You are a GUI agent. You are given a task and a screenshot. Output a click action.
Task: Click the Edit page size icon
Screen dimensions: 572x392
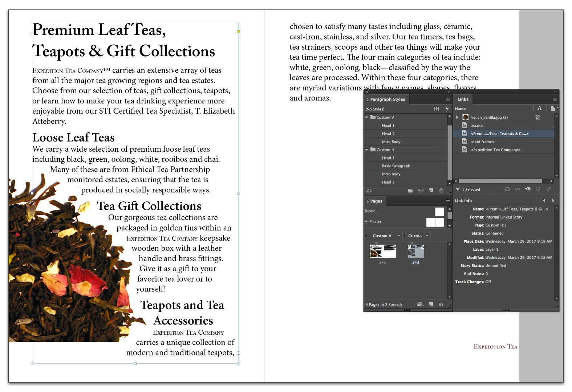point(421,305)
